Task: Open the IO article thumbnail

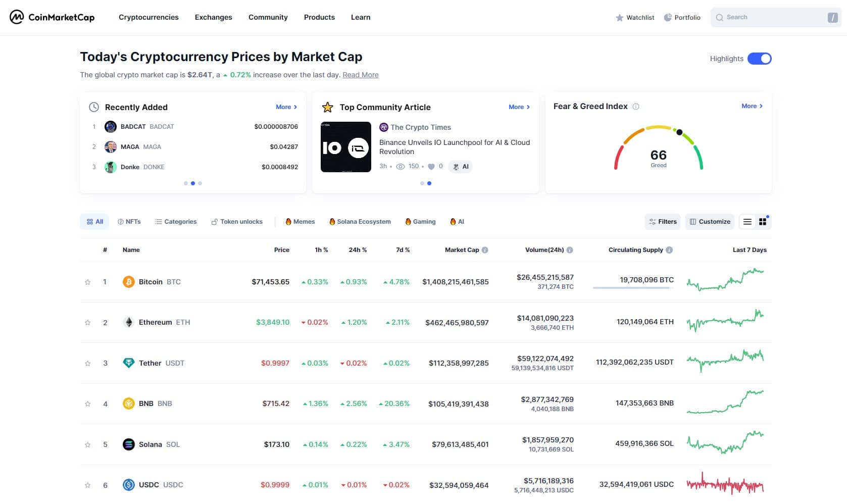Action: point(346,147)
